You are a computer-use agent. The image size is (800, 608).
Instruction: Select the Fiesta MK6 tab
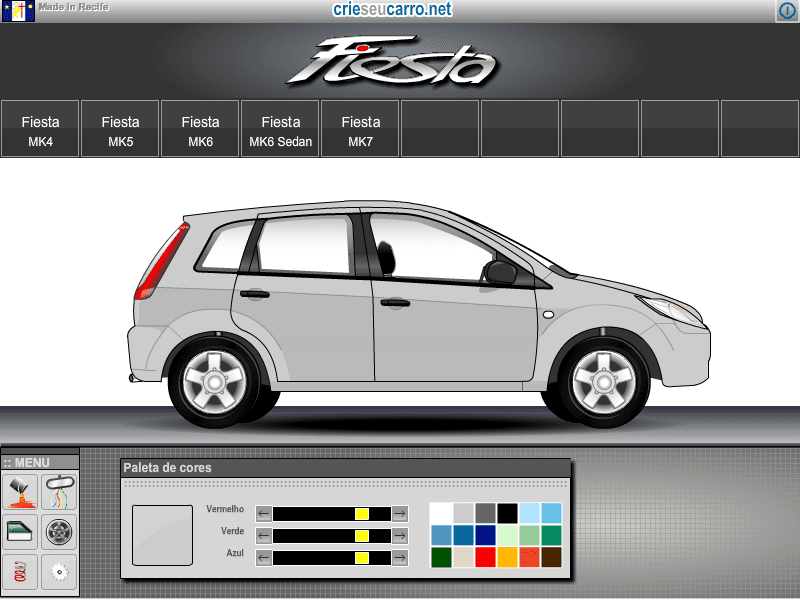click(201, 129)
